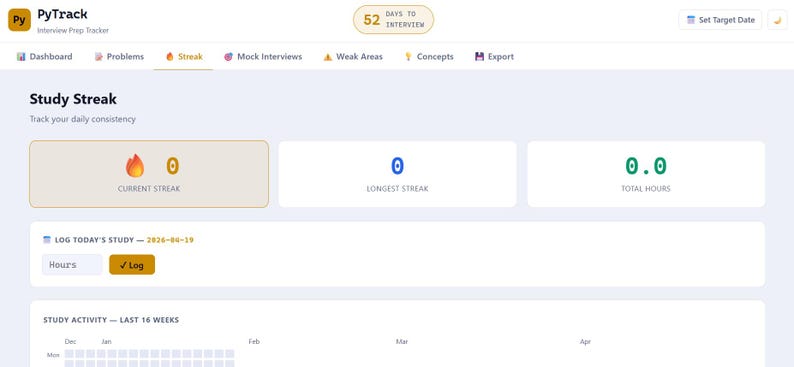The width and height of the screenshot is (794, 367).
Task: Click the Dashboard chart icon
Action: click(21, 57)
